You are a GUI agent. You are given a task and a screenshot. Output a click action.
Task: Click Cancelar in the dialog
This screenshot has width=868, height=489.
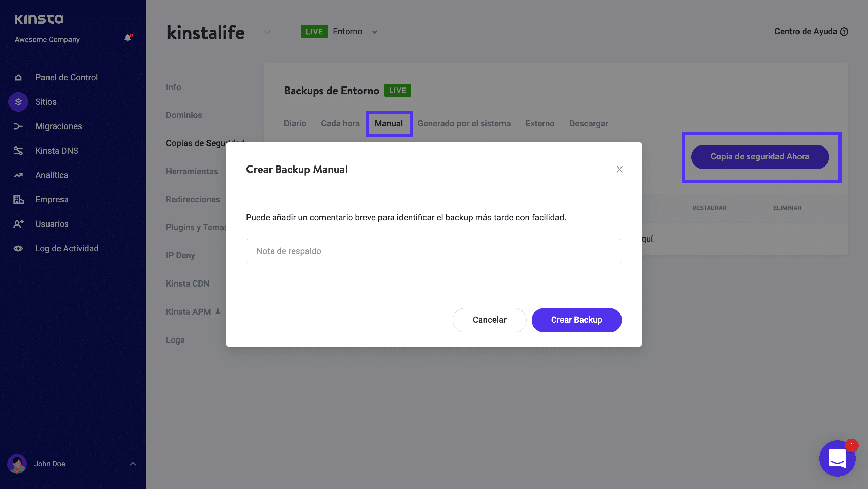point(489,320)
